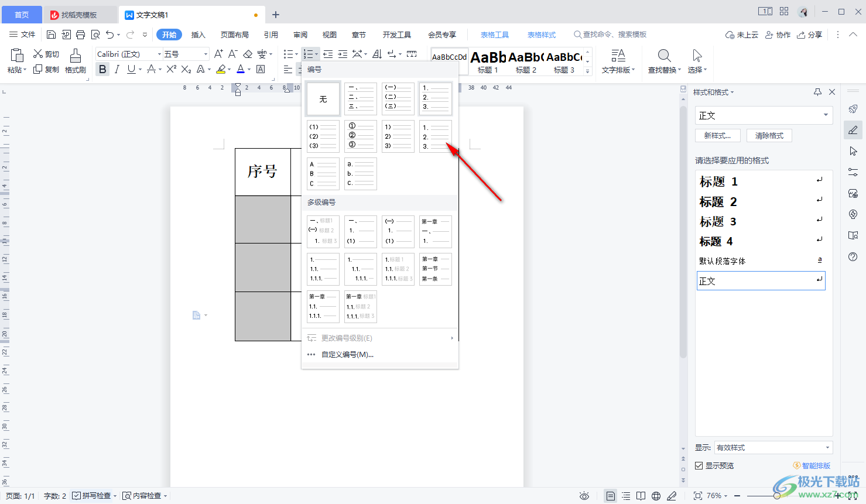Pin the styles and formatting panel

coord(817,92)
